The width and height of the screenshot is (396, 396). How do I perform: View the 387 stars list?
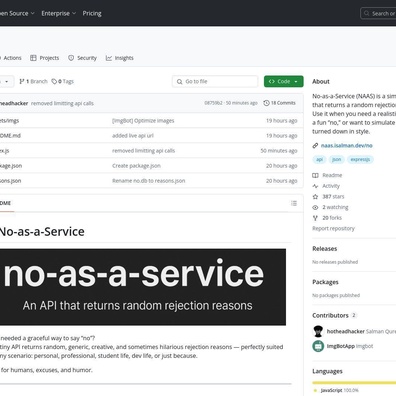coord(333,197)
